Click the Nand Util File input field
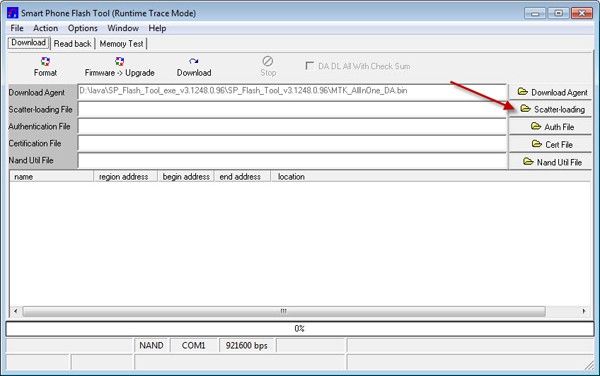This screenshot has width=600, height=376. tap(292, 161)
